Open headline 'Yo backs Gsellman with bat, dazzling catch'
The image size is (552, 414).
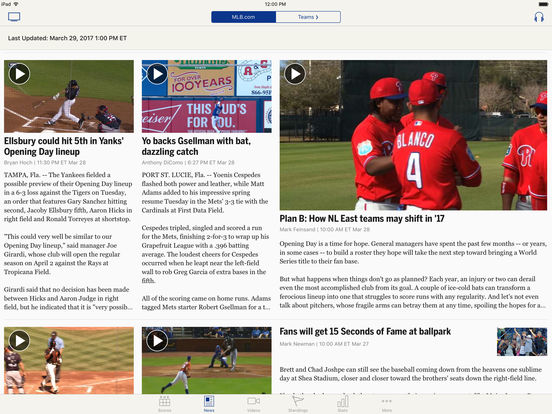(x=196, y=146)
